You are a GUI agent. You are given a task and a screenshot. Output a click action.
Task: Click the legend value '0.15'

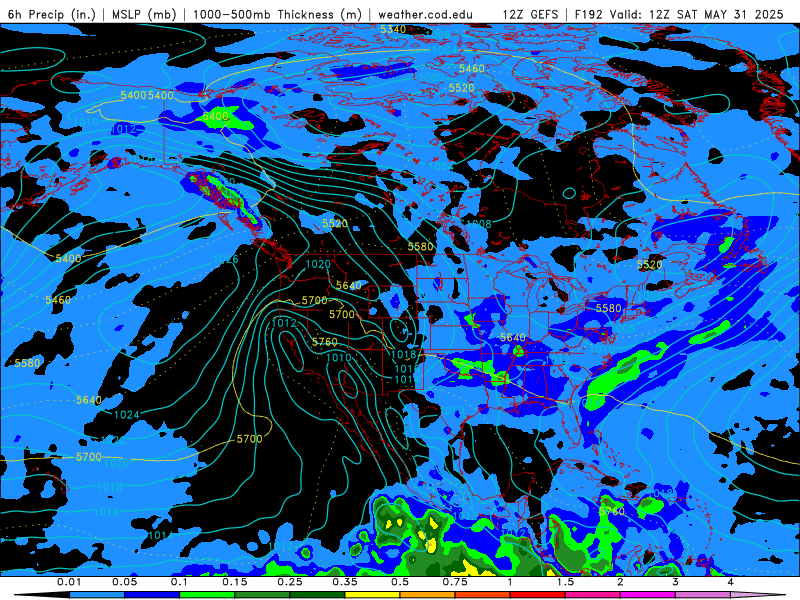[x=235, y=582]
